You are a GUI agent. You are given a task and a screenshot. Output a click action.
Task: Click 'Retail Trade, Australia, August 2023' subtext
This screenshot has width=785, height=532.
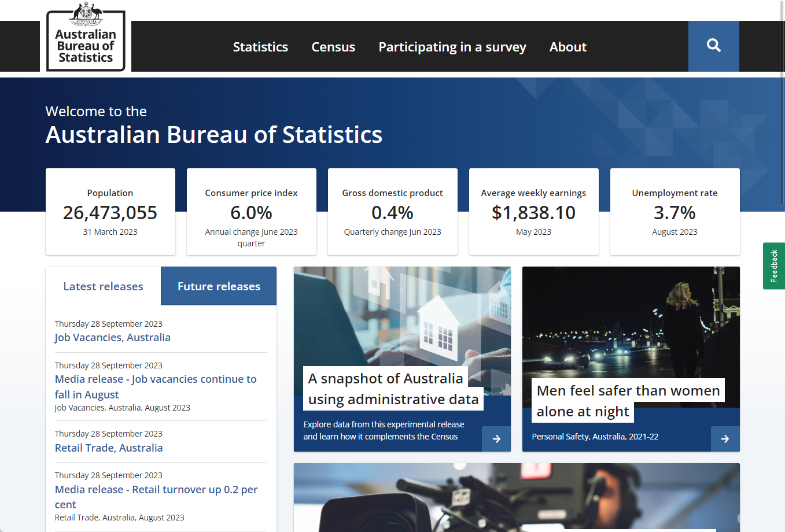(120, 518)
